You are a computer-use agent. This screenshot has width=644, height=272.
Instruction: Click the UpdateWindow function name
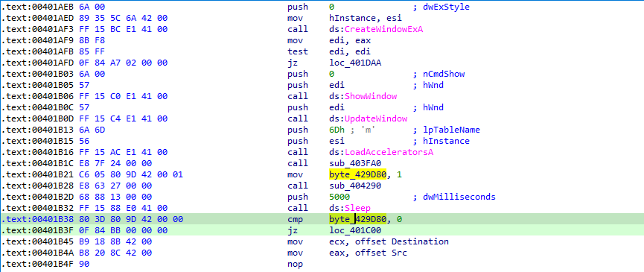tap(376, 118)
